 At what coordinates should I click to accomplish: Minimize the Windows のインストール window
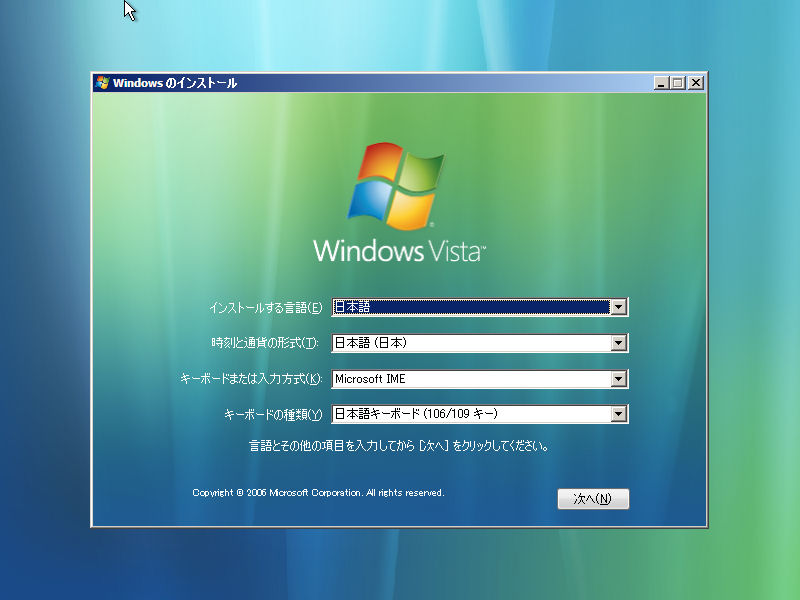pos(661,83)
